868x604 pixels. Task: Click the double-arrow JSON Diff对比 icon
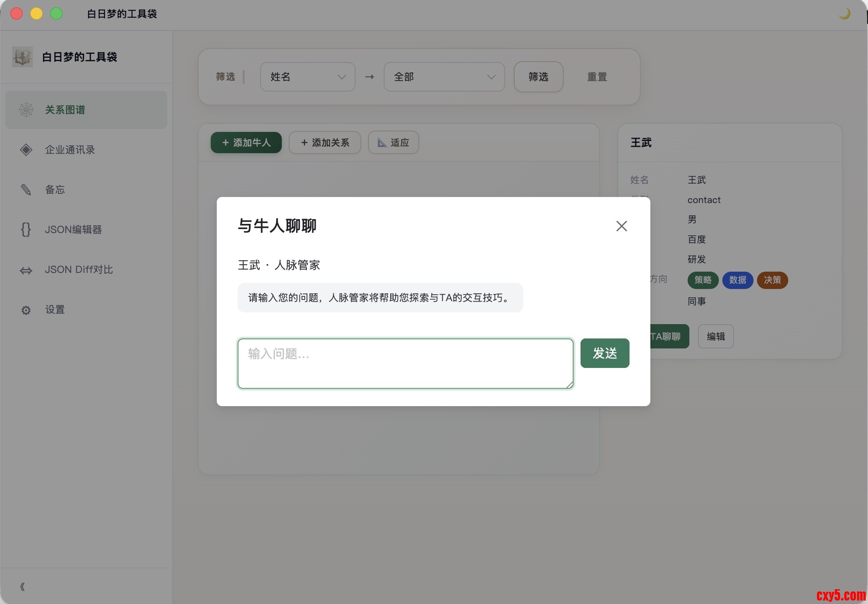(26, 270)
